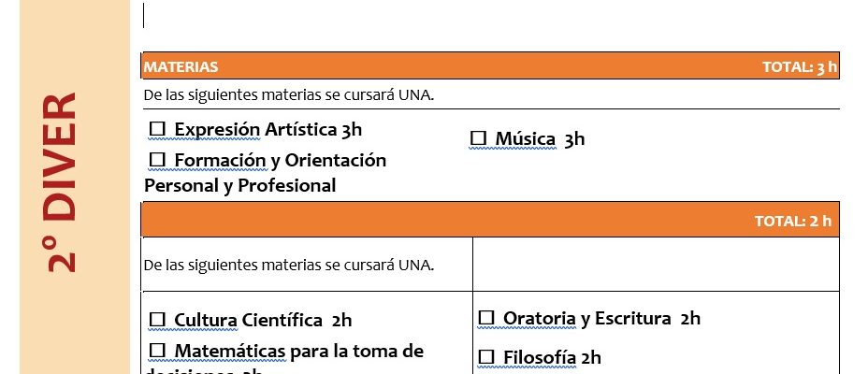This screenshot has width=868, height=374.
Task: Click the empty table cell beside instruction text
Action: click(x=656, y=265)
